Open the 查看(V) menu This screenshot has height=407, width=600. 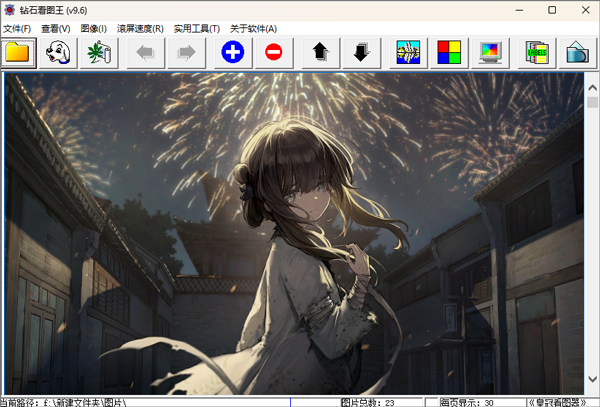56,29
